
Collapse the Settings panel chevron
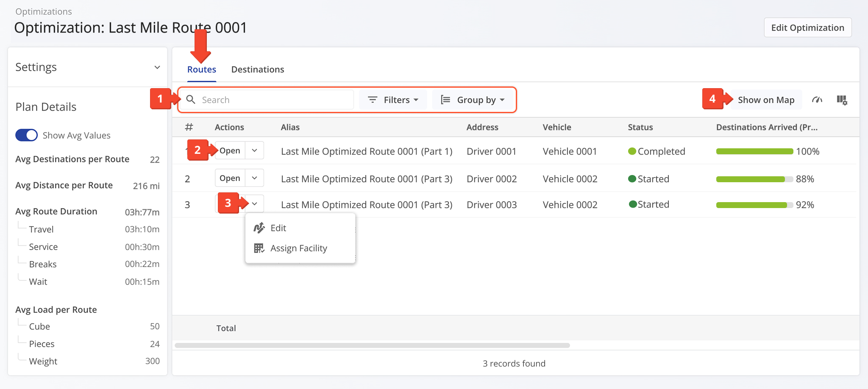[157, 67]
